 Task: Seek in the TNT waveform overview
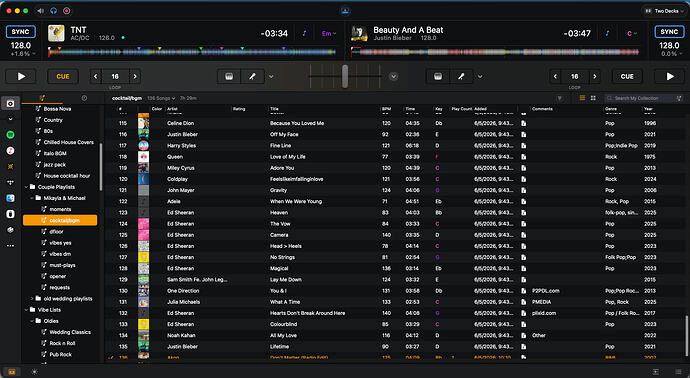click(192, 52)
